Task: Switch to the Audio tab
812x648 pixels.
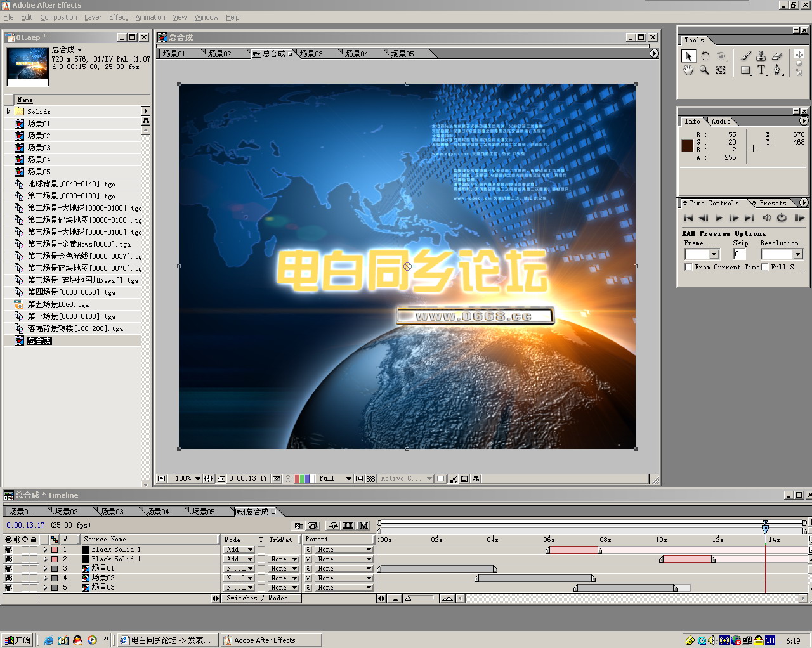Action: 721,121
